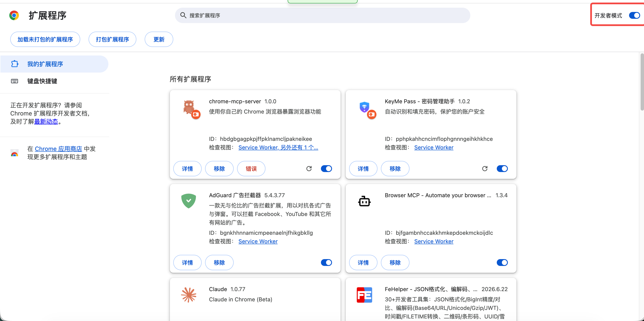The height and width of the screenshot is (321, 644).
Task: Click the KeyMe Pass shield icon
Action: click(364, 107)
